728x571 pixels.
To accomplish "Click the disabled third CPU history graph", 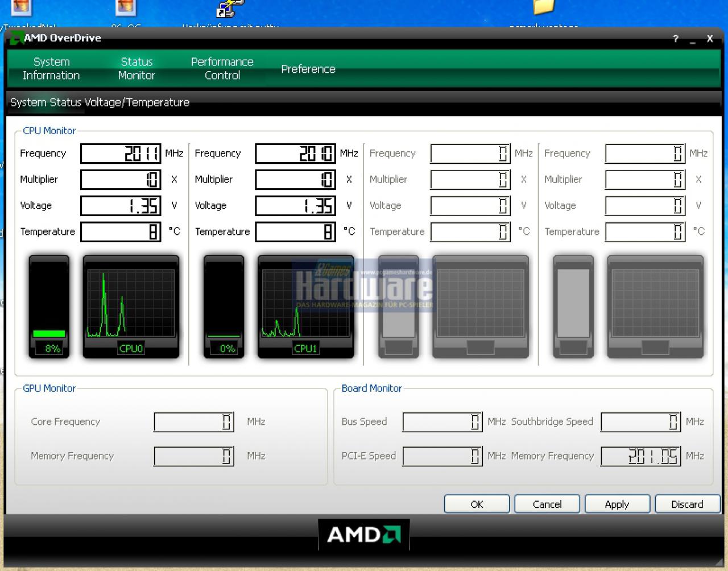I will click(481, 307).
